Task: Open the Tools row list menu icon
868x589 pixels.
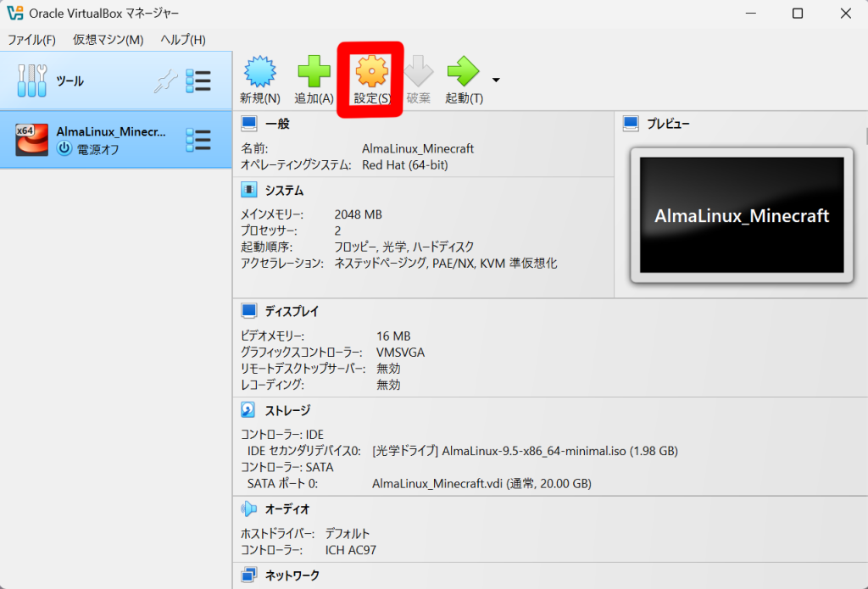Action: pos(198,81)
